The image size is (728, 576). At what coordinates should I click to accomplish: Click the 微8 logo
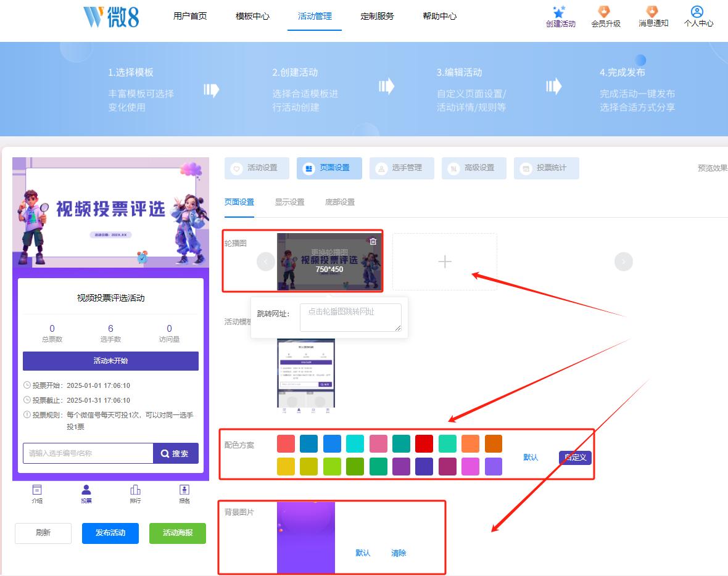click(111, 17)
